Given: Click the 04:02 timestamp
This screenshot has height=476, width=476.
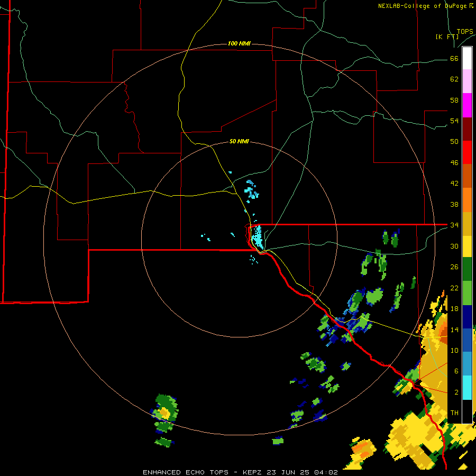Looking at the screenshot, I should (x=326, y=472).
